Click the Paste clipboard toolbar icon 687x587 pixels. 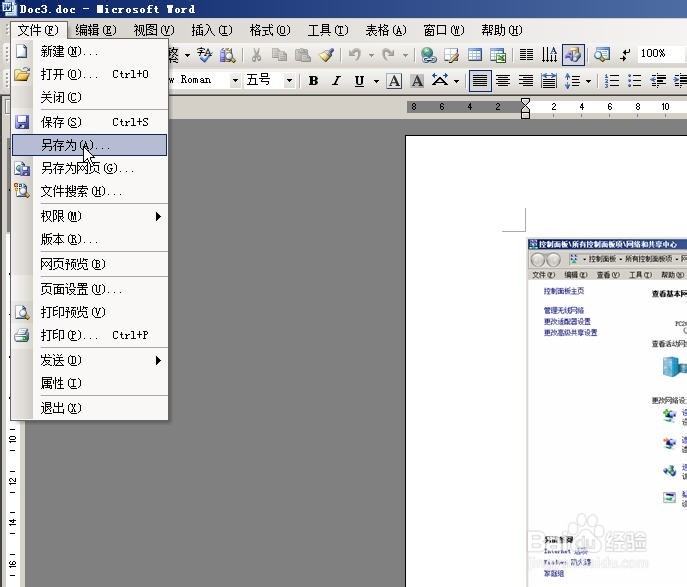pos(303,55)
